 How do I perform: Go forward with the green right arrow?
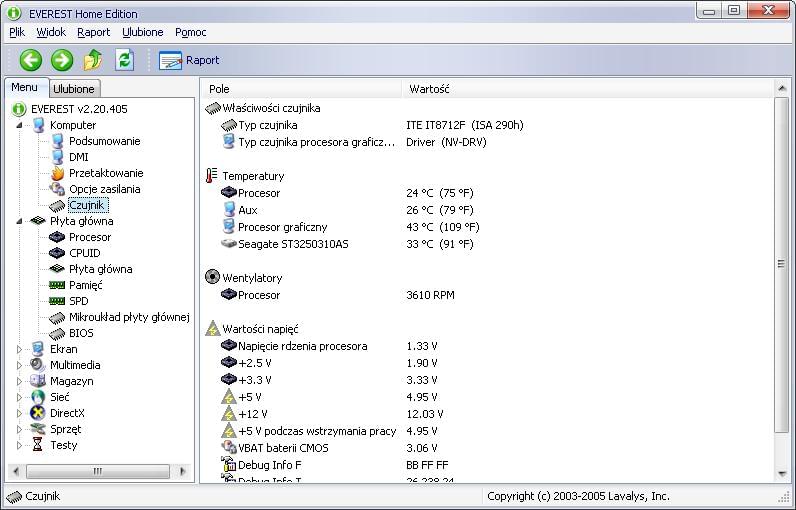tap(62, 60)
